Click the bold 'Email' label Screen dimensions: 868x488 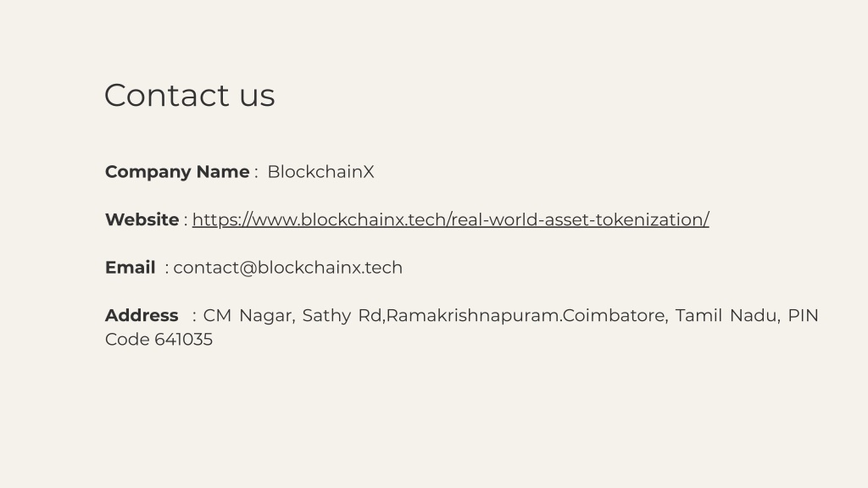click(x=130, y=268)
